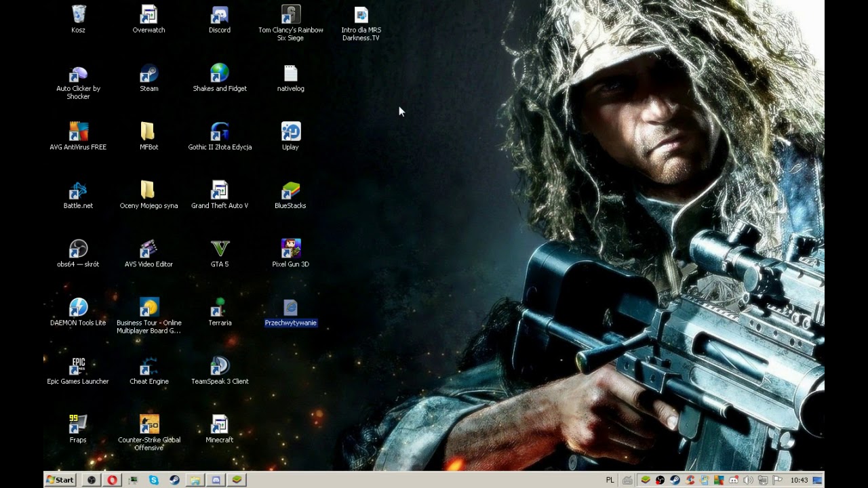Select the nativelog text file
Image resolution: width=868 pixels, height=488 pixels.
click(x=290, y=78)
